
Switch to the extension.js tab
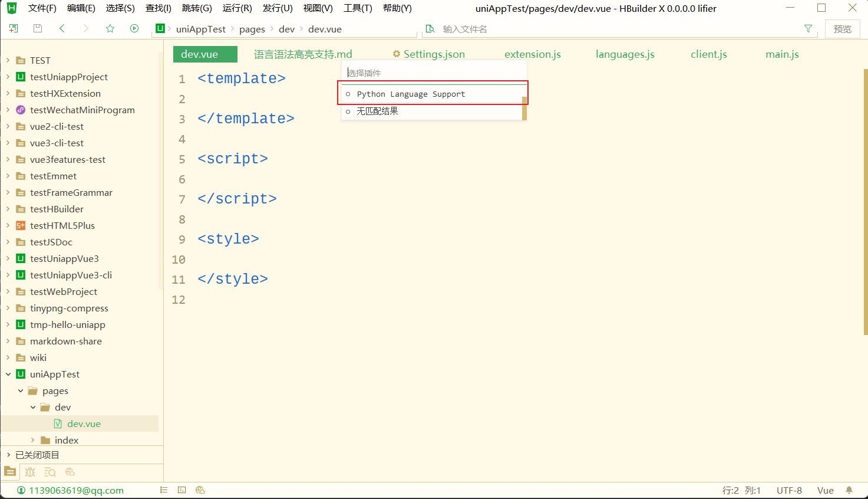[533, 54]
